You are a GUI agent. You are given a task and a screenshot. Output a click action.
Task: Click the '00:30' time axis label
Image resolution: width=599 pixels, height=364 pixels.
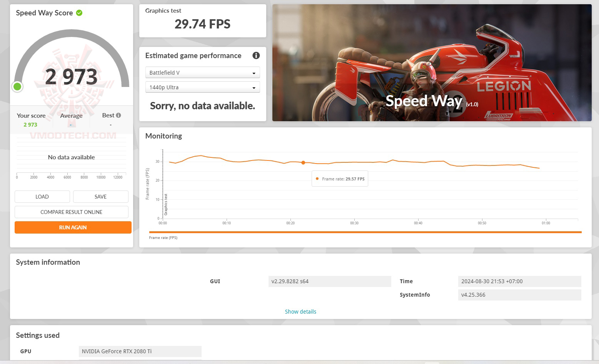pyautogui.click(x=354, y=223)
